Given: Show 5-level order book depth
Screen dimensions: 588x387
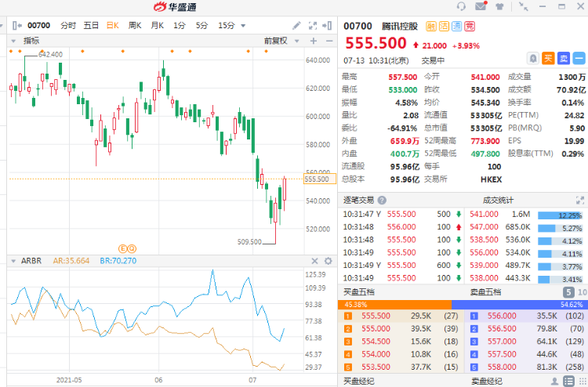Looking at the screenshot, I should coord(568,292).
